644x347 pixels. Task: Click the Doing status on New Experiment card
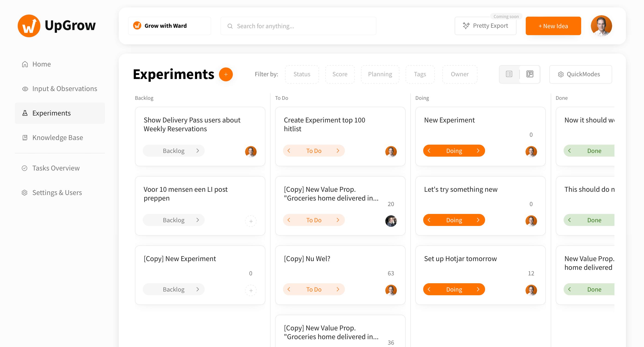coord(454,151)
